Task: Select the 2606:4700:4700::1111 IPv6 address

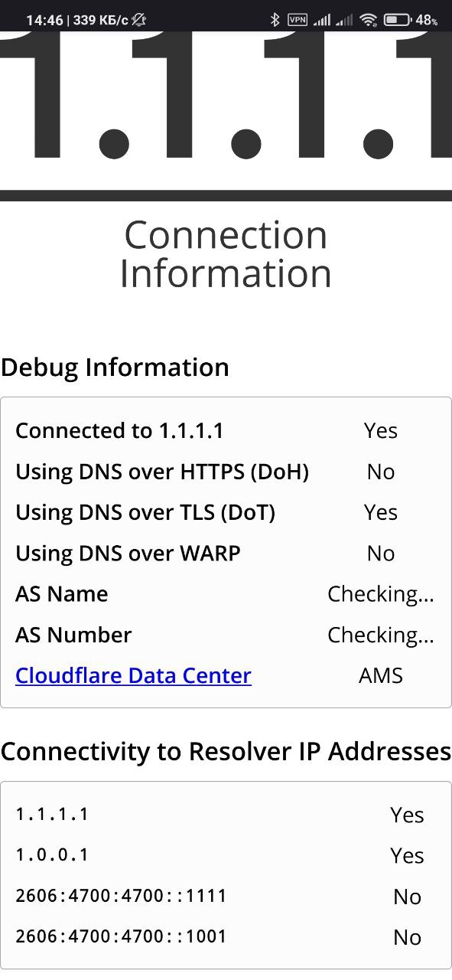Action: tap(121, 896)
